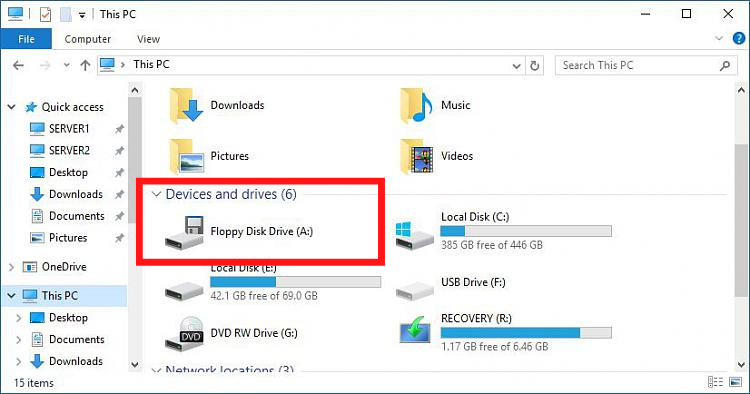Viewport: 750px width, 394px height.
Task: Select pinned Desktop in Quick access
Action: [68, 172]
